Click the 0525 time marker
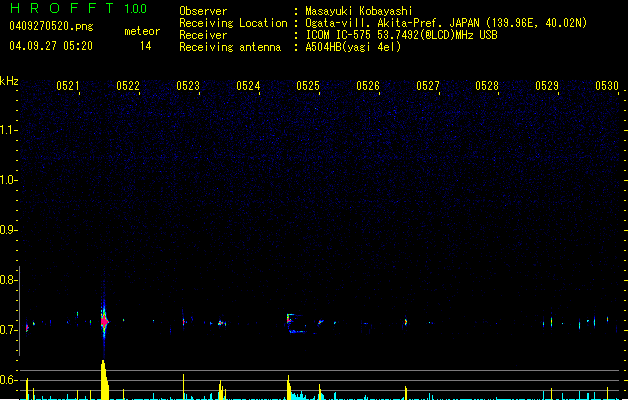This screenshot has width=629, height=400. coord(308,85)
